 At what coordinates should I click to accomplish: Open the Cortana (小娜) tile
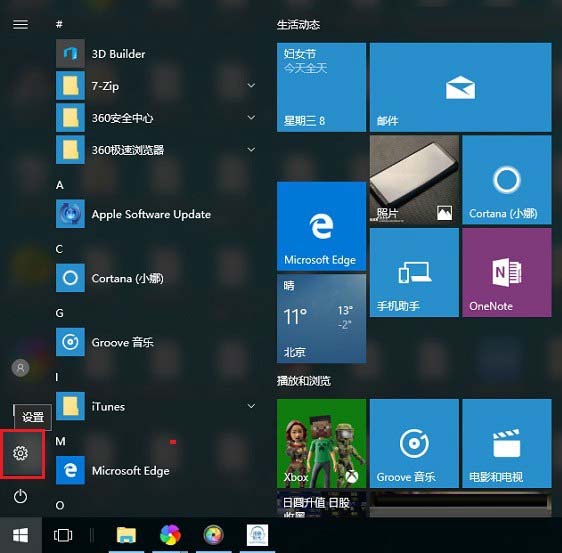(507, 180)
